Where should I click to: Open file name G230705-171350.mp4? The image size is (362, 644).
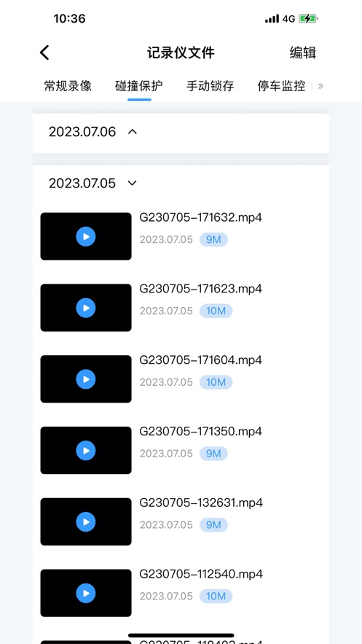[x=200, y=431]
